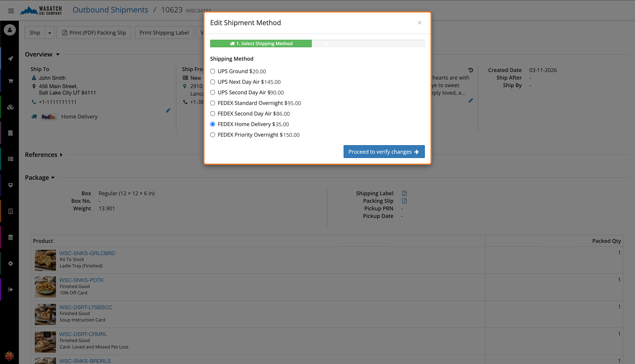The width and height of the screenshot is (635, 364).
Task: Click the receipt sidebar icon
Action: point(11,211)
